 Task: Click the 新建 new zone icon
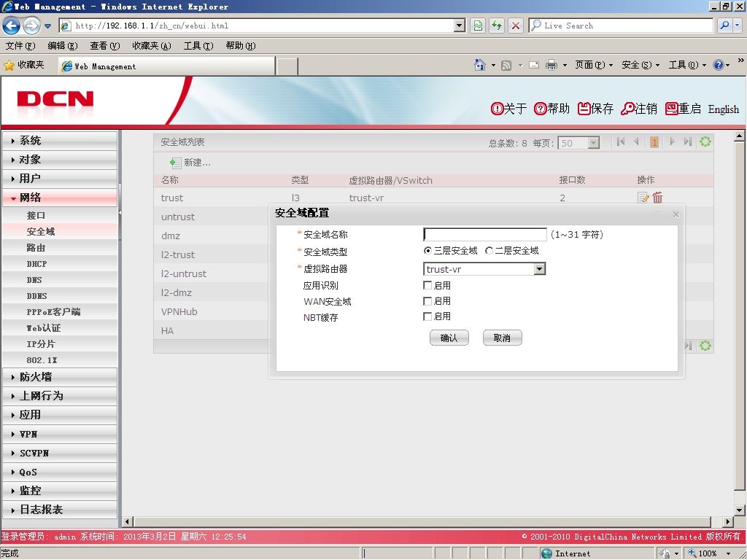(175, 163)
